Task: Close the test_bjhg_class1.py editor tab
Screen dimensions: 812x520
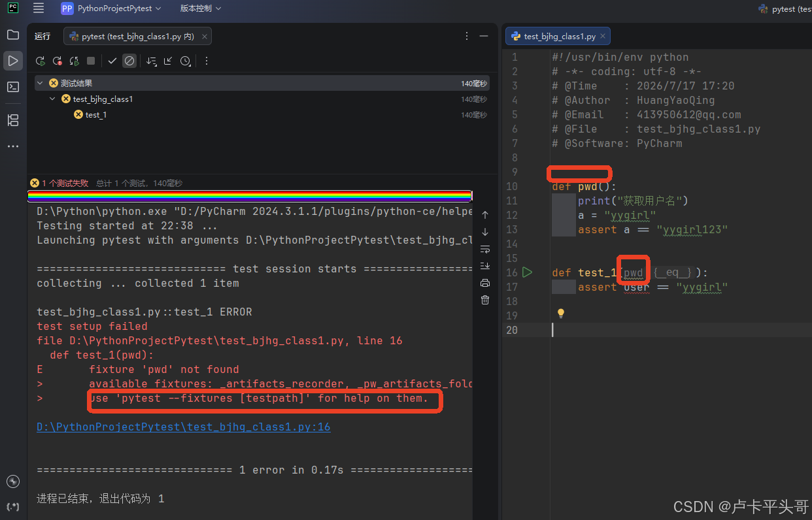Action: pos(603,37)
